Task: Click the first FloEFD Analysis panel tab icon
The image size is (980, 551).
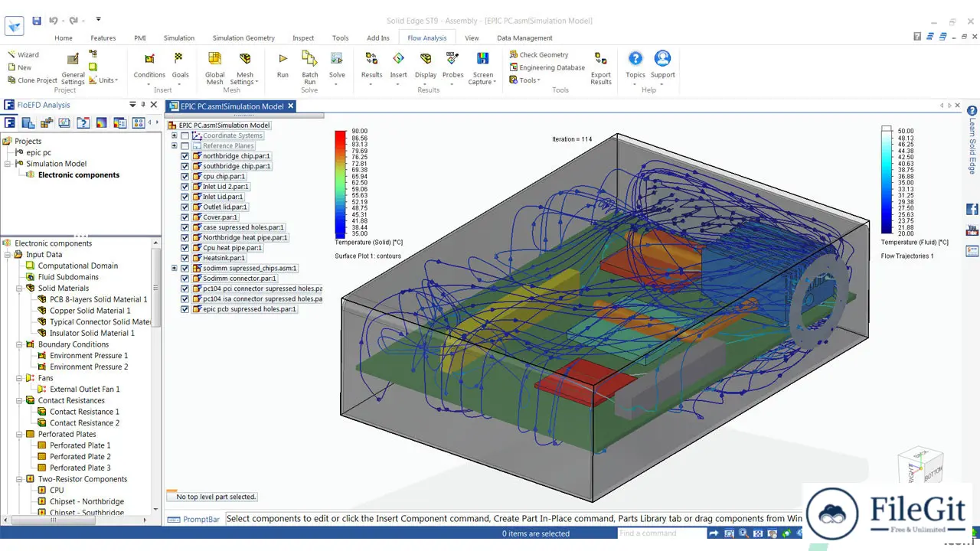Action: (10, 122)
